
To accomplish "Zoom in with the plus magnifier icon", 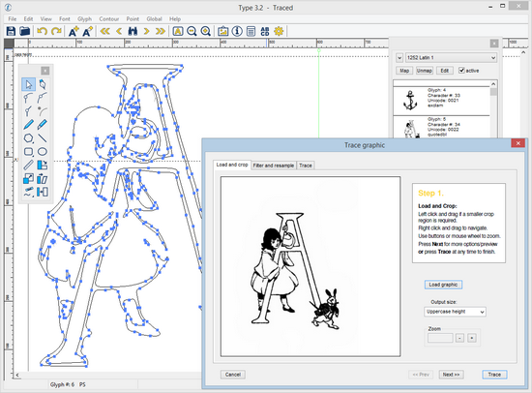I will click(206, 31).
